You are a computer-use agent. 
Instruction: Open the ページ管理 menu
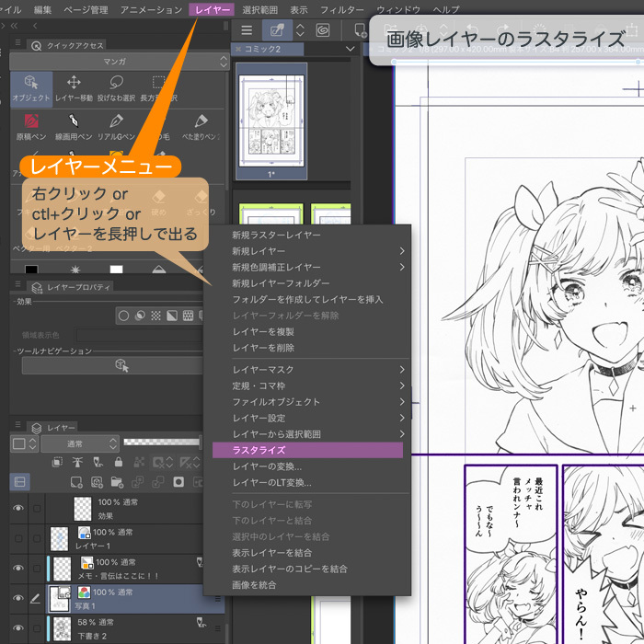[x=86, y=9]
